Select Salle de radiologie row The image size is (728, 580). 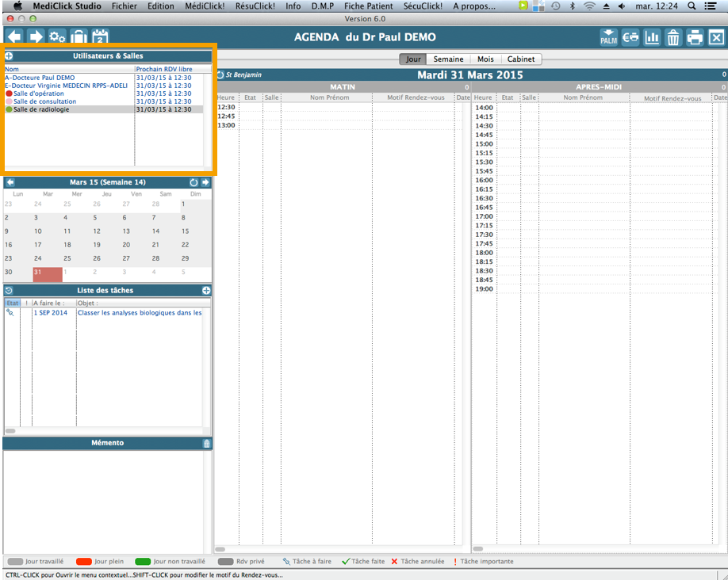click(x=104, y=109)
